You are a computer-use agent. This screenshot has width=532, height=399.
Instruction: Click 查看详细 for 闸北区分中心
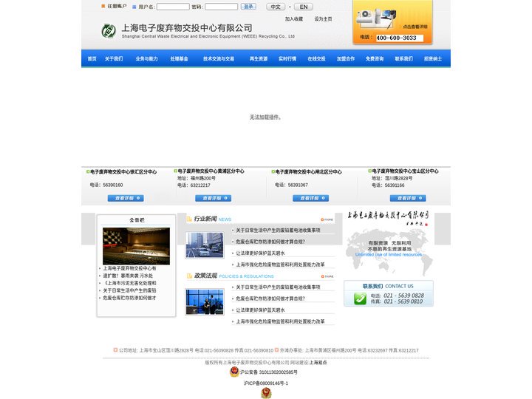point(311,198)
